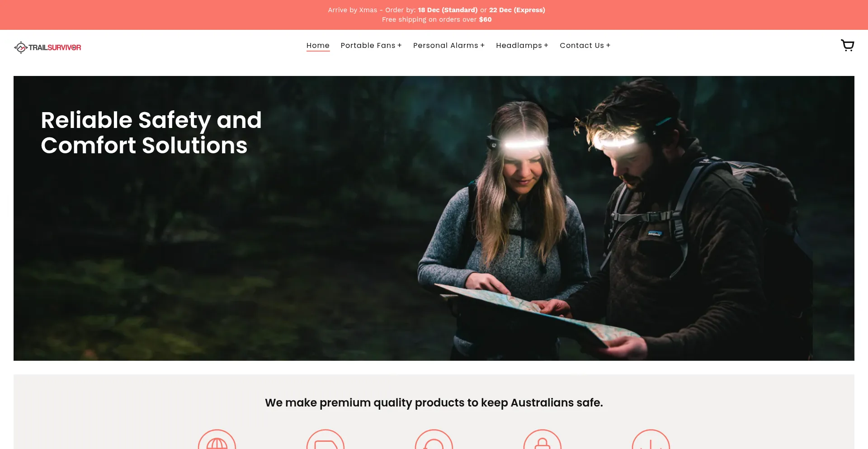Click the globe circle icon
Viewport: 868px width, 449px height.
(x=217, y=439)
